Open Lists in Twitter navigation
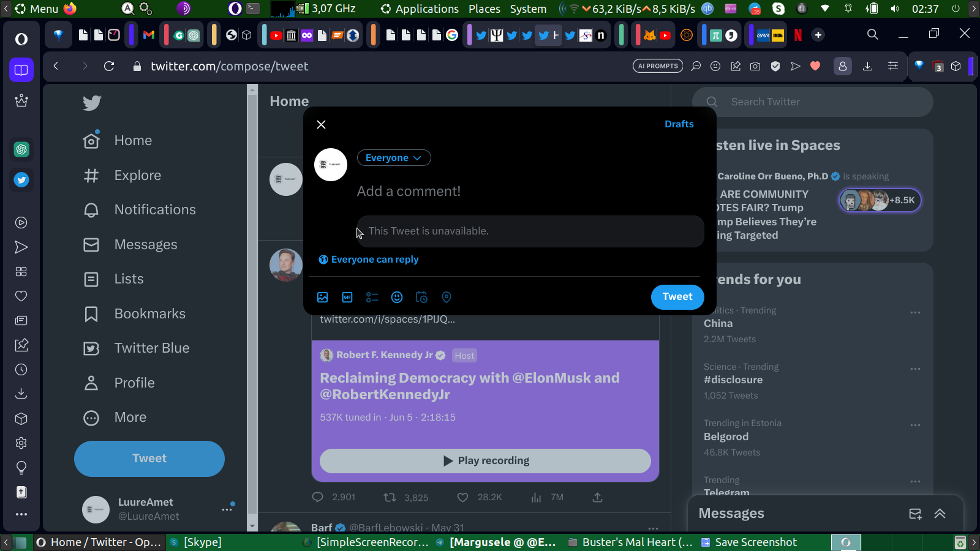 tap(113, 279)
